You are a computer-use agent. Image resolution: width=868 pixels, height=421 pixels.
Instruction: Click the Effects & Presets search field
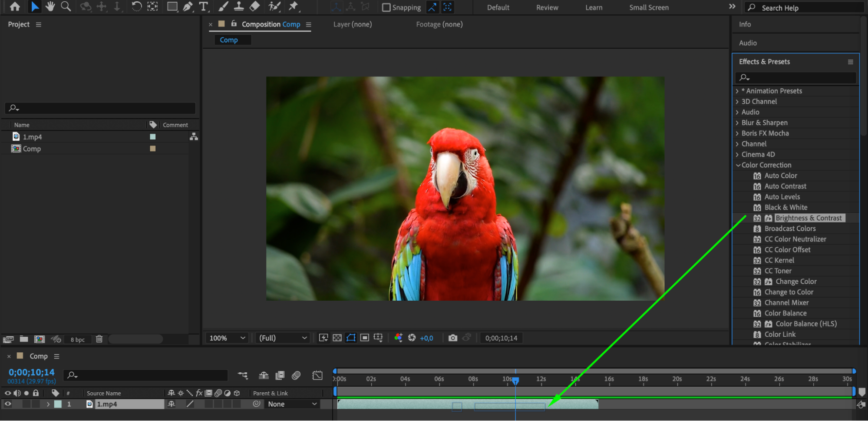pyautogui.click(x=798, y=77)
